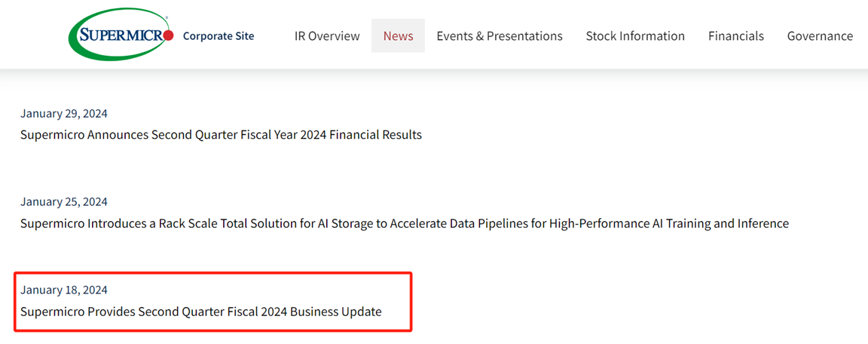Expand the Events & Presentations menu
The image size is (868, 344).
(500, 36)
